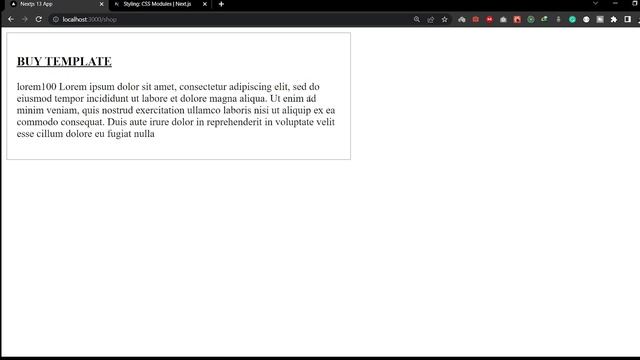Open the green eye-shaped extension icon
The height and width of the screenshot is (360, 640).
[544, 19]
